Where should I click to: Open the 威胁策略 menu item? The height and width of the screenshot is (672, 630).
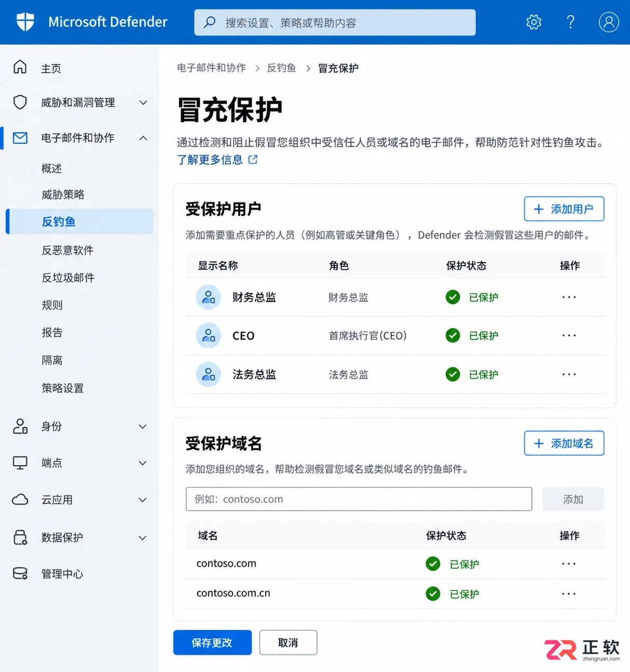coord(63,195)
